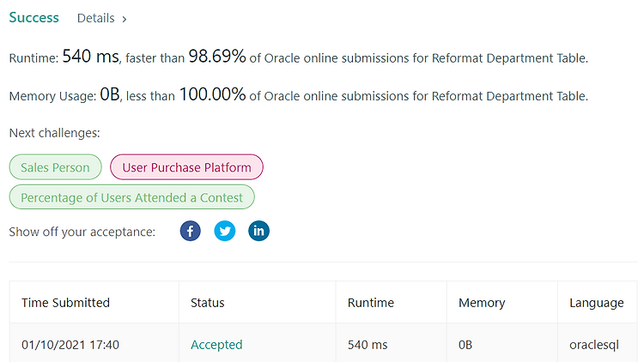Viewport: 644px width, 362px height.
Task: Open the User Purchase Platform challenge
Action: (186, 167)
